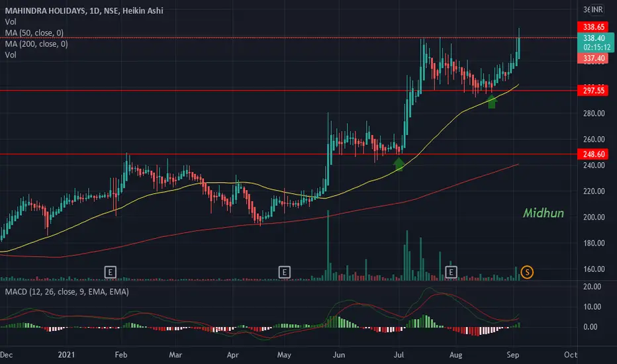Click the MACD 20.00 scale value
The width and height of the screenshot is (617, 364).
[592, 287]
